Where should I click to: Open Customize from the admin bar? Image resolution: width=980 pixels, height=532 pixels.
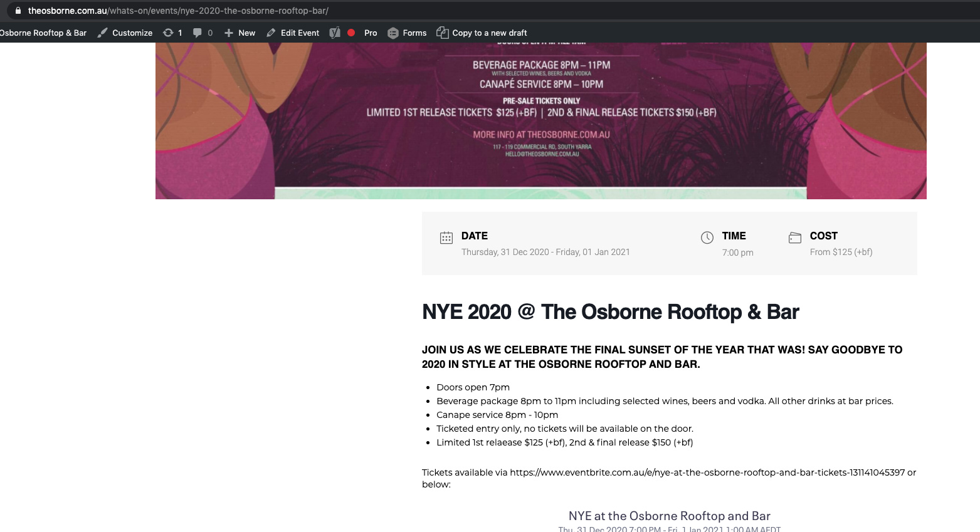125,33
